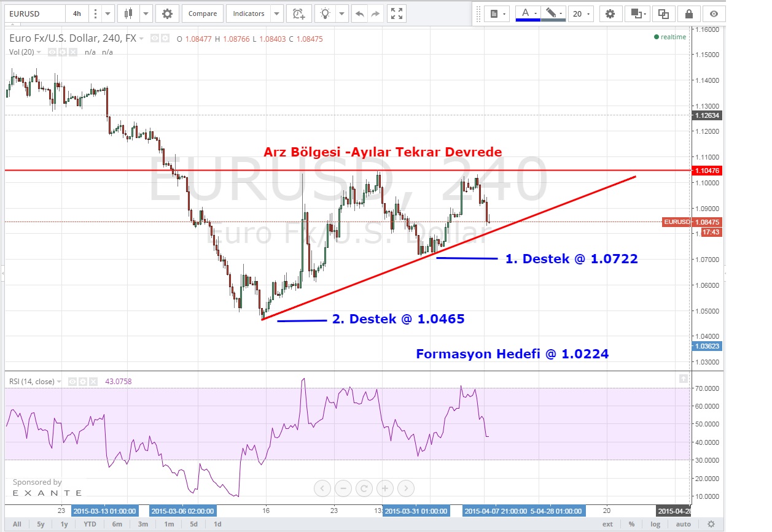Click the redo arrow
Screen dimensions: 772x532
click(x=375, y=13)
